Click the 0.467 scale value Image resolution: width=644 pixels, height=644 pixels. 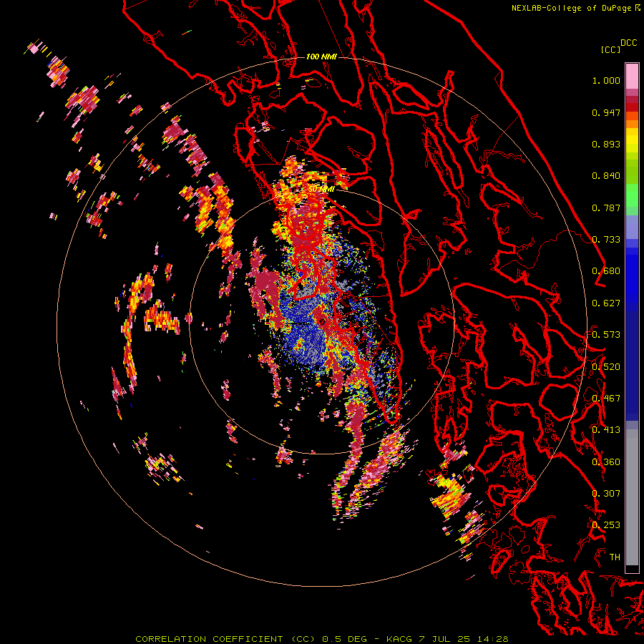click(x=606, y=399)
